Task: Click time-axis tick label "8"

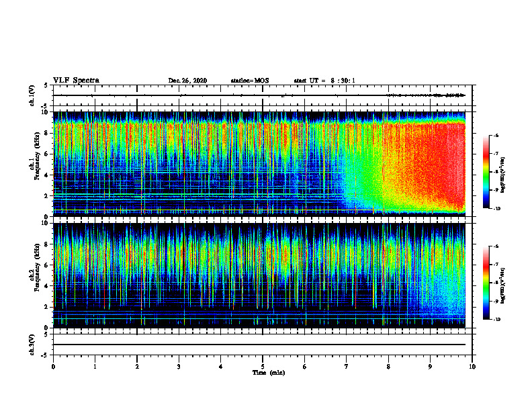Action: tap(388, 367)
